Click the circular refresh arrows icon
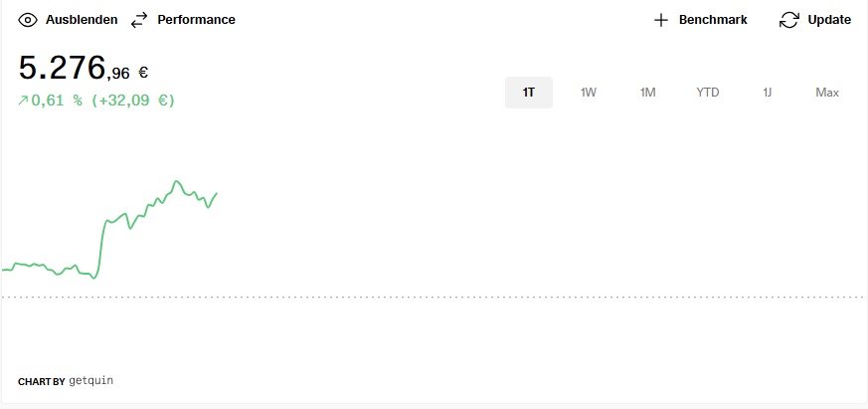This screenshot has height=409, width=868. [789, 20]
